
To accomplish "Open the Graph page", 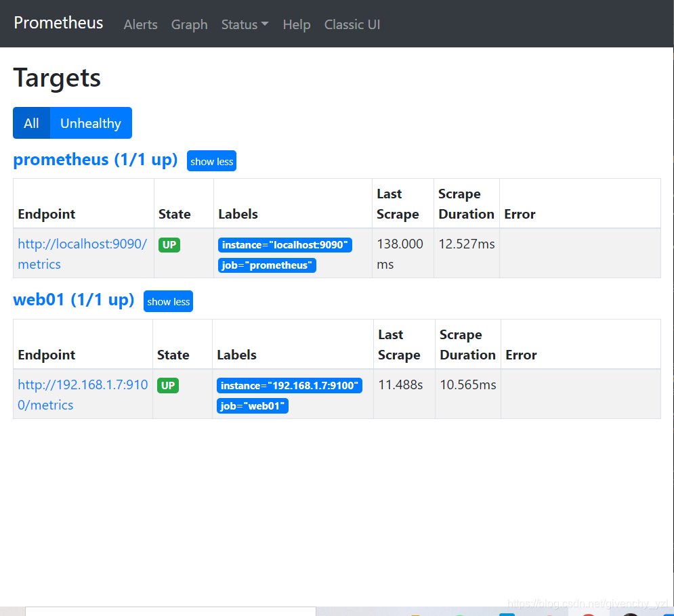I will (x=189, y=24).
